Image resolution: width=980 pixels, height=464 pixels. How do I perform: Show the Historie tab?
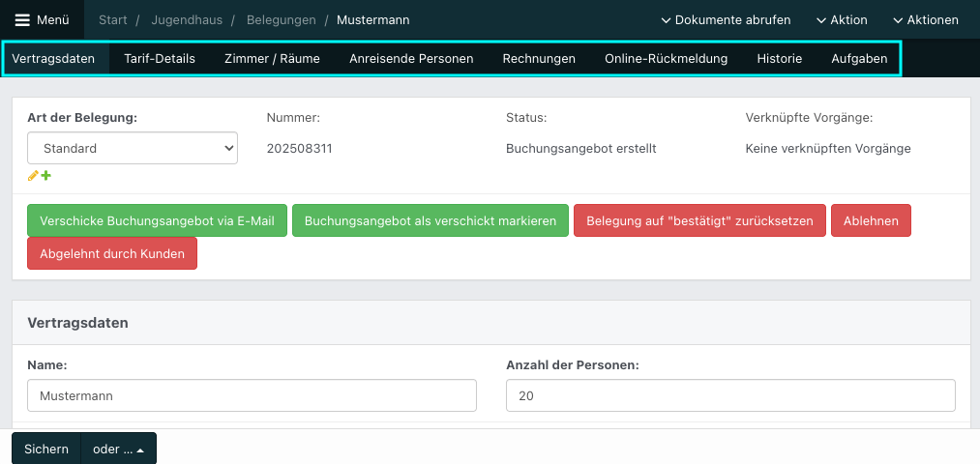click(x=780, y=59)
